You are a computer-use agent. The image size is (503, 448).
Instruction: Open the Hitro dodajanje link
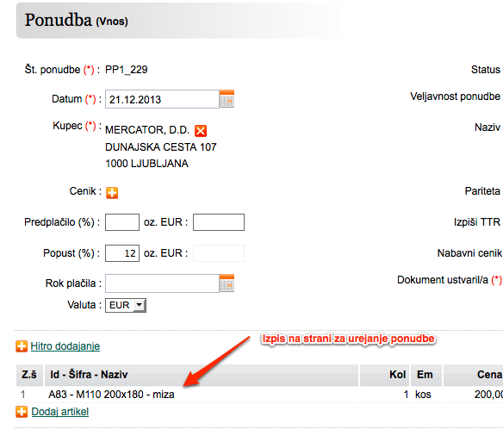tap(65, 346)
